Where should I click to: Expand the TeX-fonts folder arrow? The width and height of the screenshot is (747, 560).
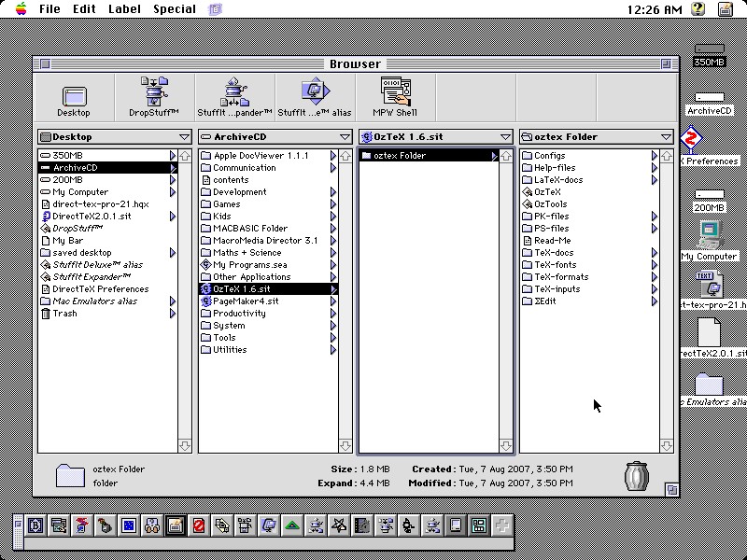coord(655,265)
